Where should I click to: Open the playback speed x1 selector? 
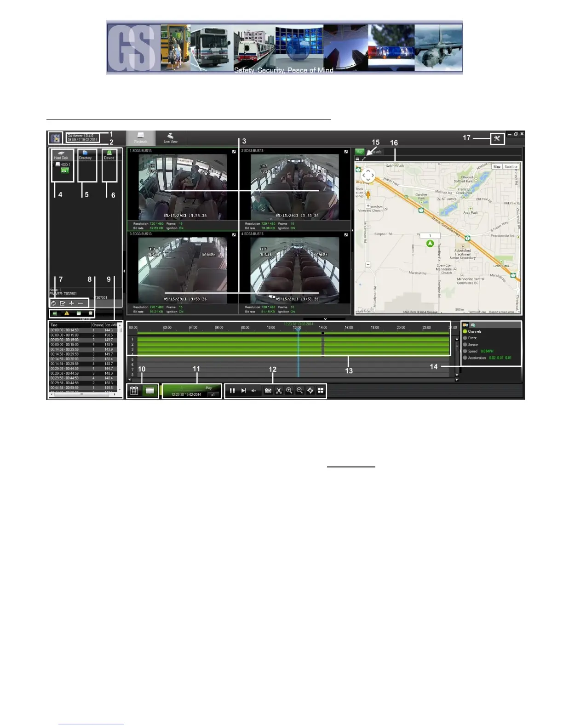(213, 395)
